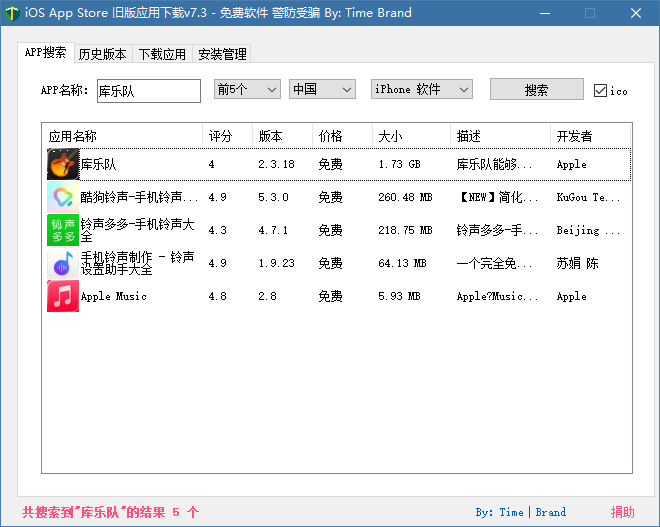Image resolution: width=660 pixels, height=527 pixels.
Task: Click the 64.13 MB size cell
Action: pos(402,264)
